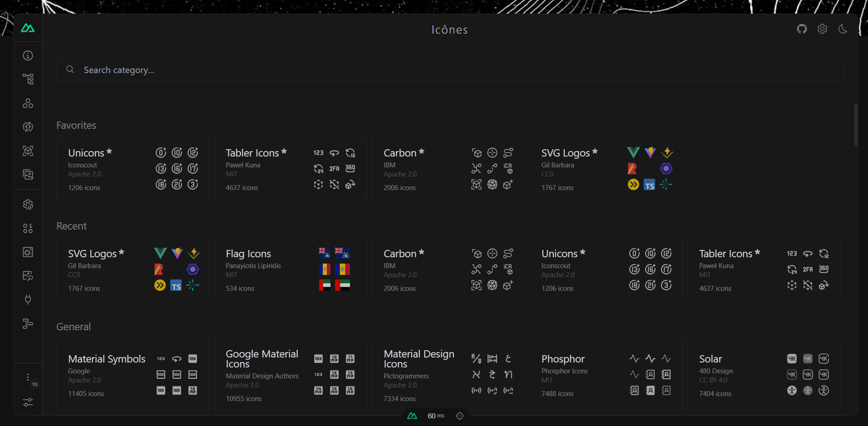
Task: Open the Carbon collection in Recent
Action: click(x=449, y=269)
